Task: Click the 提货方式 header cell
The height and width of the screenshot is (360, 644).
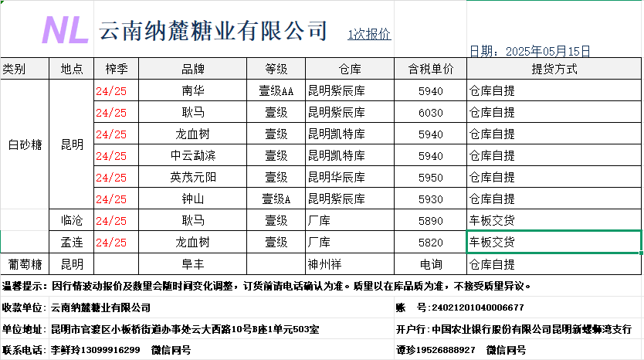Action: point(554,69)
